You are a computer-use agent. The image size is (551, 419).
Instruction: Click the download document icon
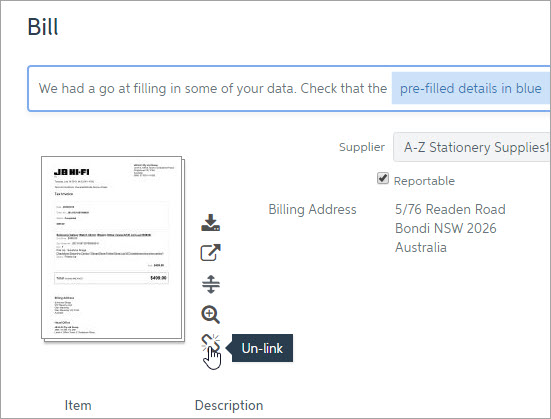[x=210, y=223]
